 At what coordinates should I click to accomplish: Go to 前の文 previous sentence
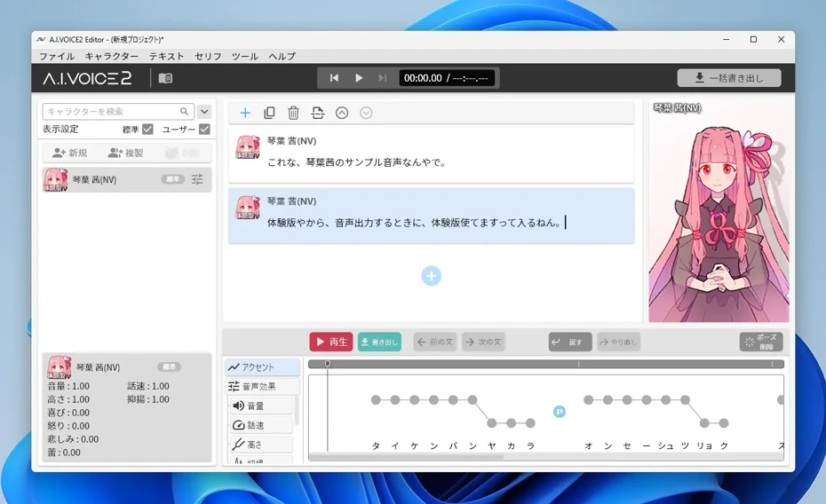[435, 342]
